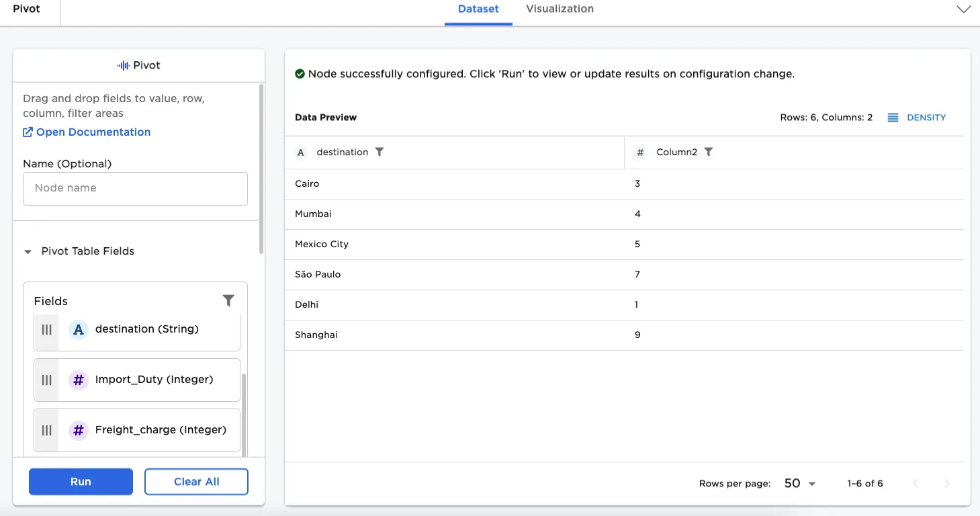Collapse the Pivot Table Fields section
980x516 pixels.
(28, 252)
